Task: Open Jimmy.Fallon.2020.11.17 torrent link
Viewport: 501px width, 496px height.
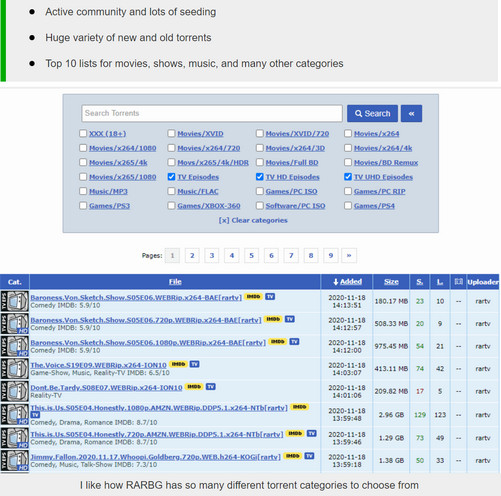Action: [x=156, y=457]
